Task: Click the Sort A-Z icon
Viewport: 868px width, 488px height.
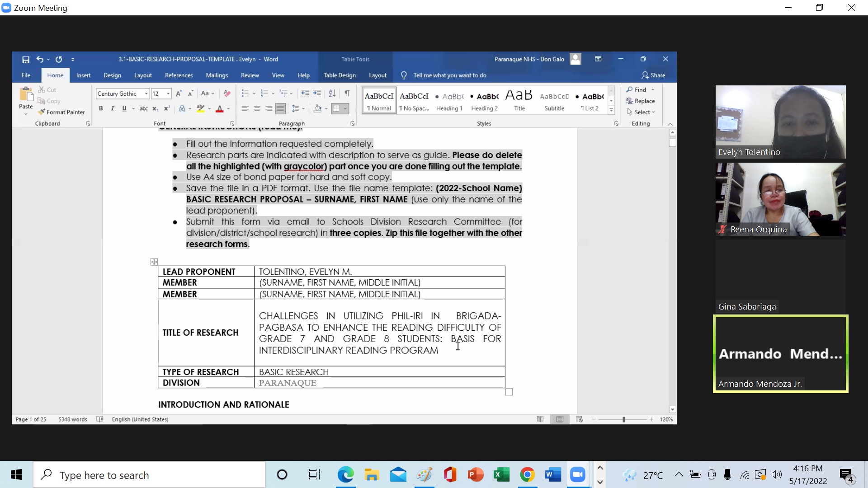Action: pos(332,94)
